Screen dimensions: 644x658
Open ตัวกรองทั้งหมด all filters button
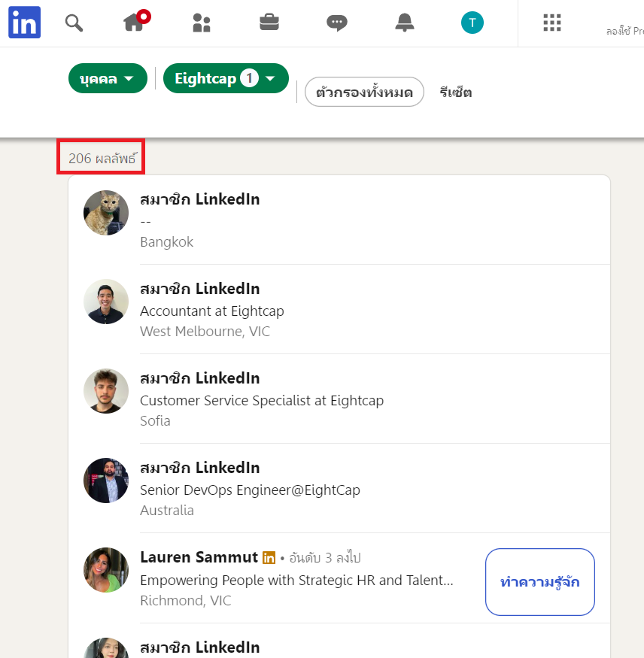(x=364, y=92)
